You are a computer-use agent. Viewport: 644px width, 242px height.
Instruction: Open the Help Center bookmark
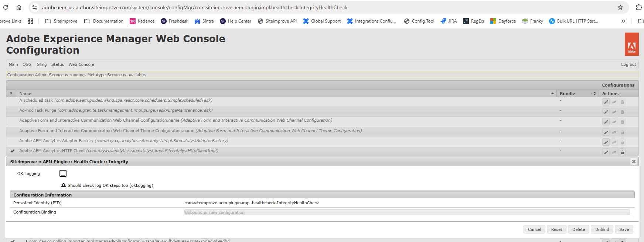click(x=236, y=21)
